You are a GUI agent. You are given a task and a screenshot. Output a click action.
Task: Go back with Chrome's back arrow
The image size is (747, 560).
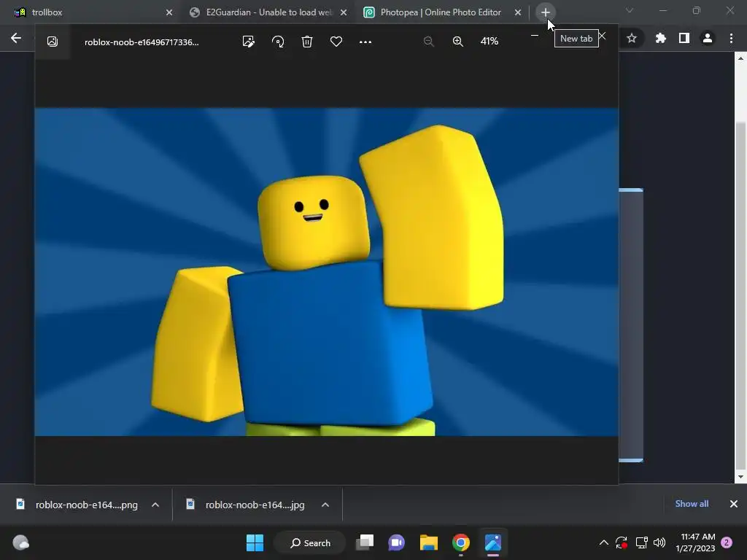[x=16, y=38]
